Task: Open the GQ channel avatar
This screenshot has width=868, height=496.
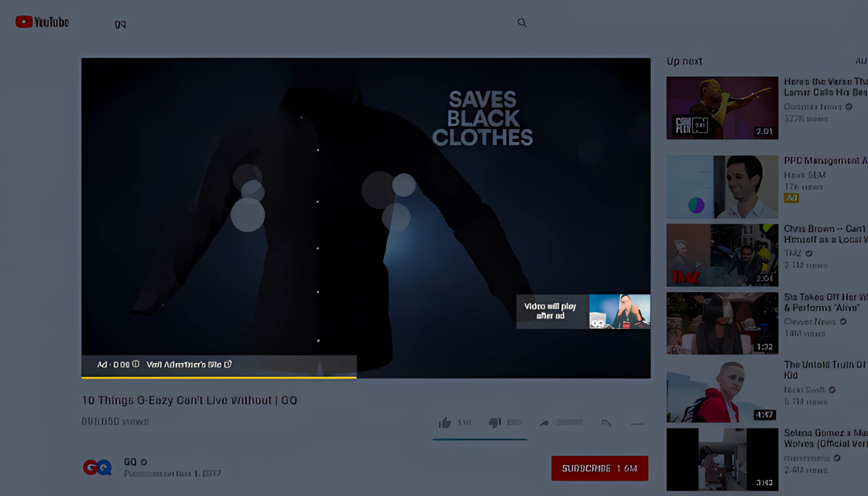Action: [x=98, y=467]
